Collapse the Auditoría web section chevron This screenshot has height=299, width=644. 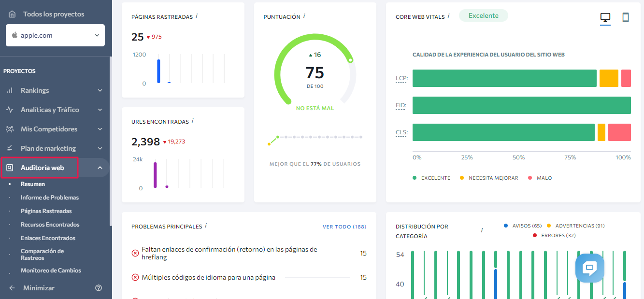(x=100, y=168)
